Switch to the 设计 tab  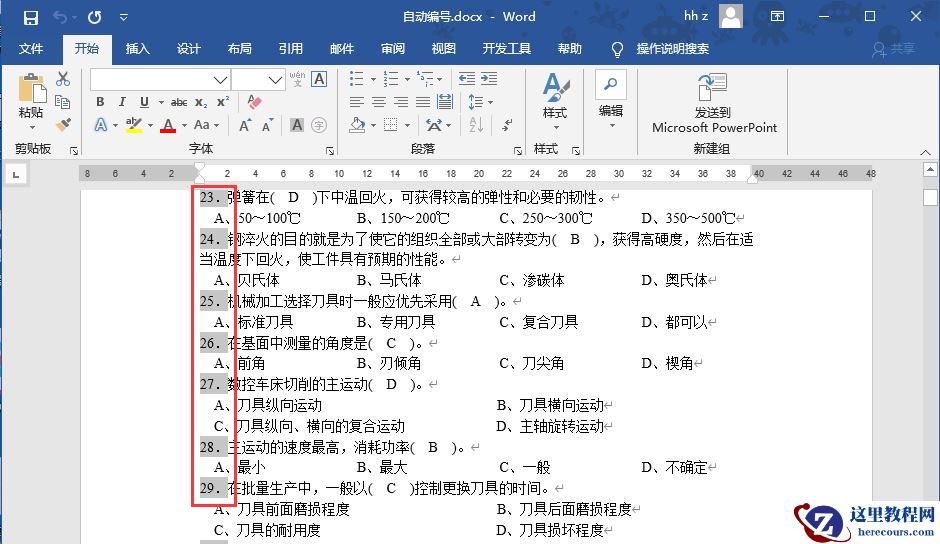click(188, 49)
